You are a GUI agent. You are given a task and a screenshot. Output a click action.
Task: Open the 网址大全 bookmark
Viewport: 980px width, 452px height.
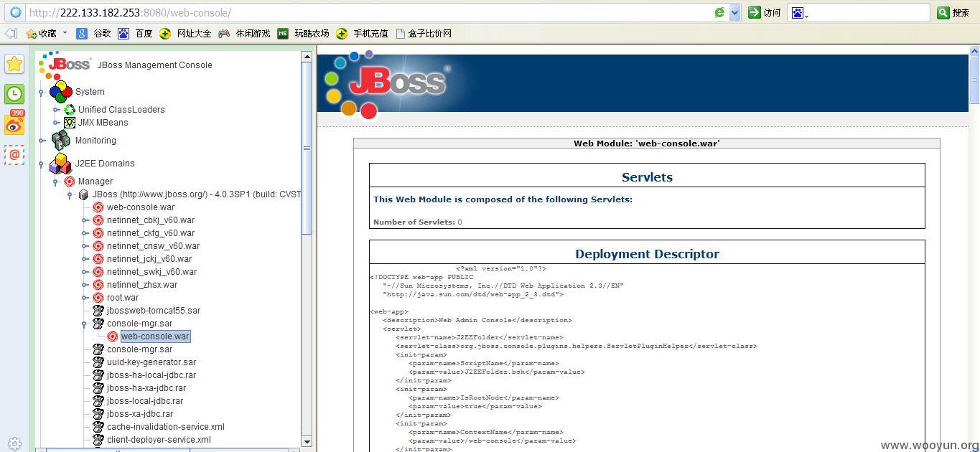pyautogui.click(x=186, y=33)
